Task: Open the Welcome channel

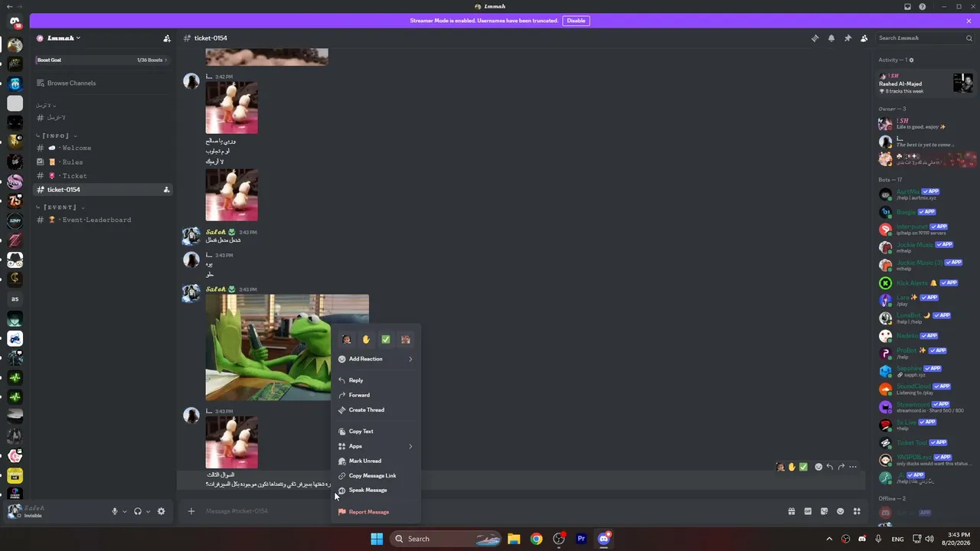Action: click(104, 148)
